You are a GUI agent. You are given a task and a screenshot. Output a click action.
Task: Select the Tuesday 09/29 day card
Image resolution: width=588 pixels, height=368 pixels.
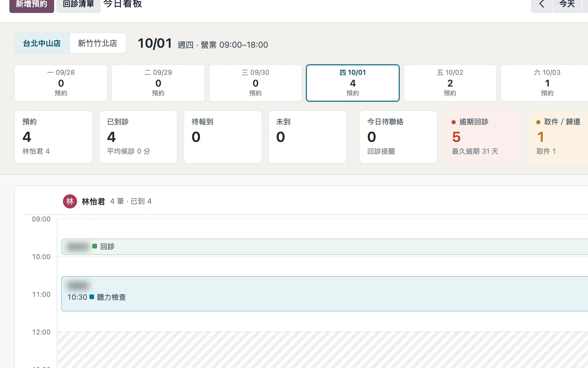point(158,83)
